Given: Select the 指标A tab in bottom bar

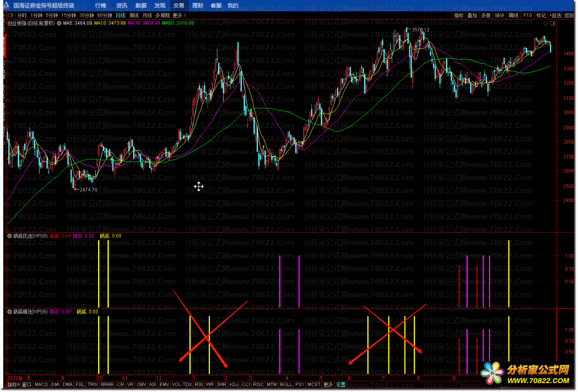Looking at the screenshot, I should pyautogui.click(x=13, y=385).
